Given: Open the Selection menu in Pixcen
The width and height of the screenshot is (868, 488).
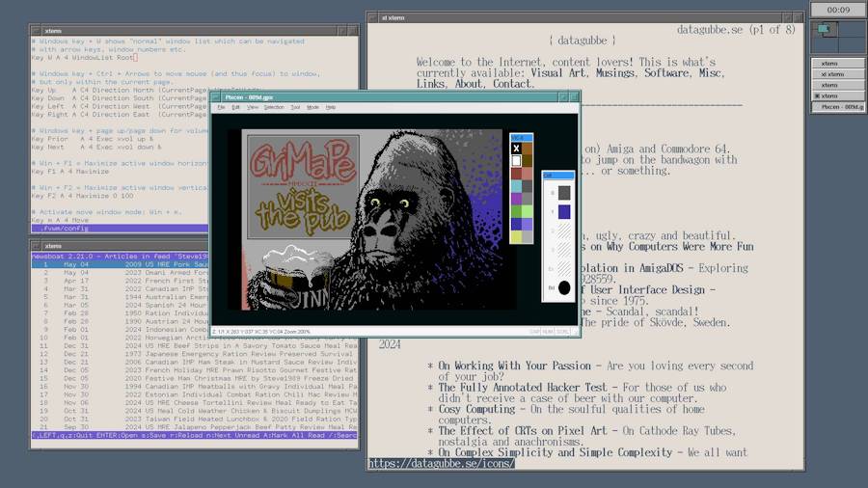Looking at the screenshot, I should point(274,107).
